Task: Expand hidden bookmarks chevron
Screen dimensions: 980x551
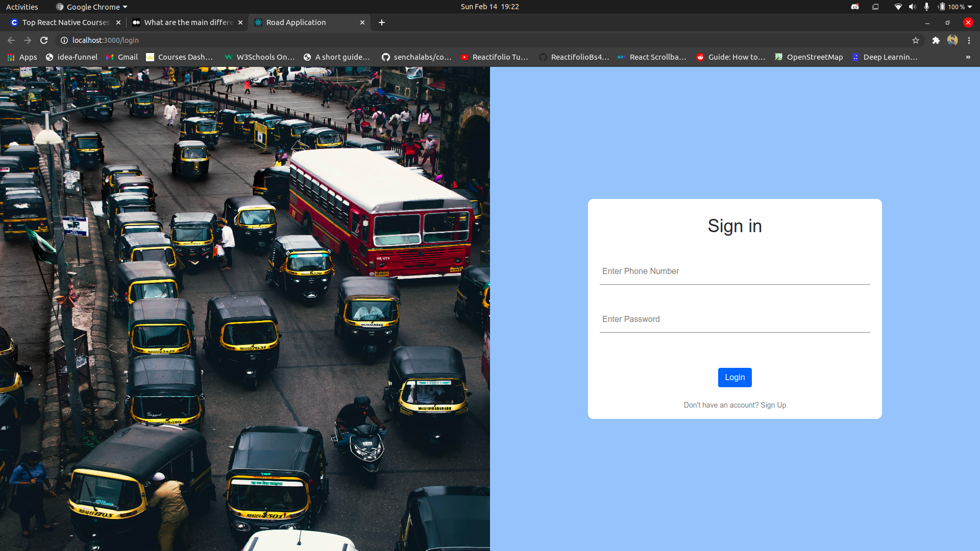Action: click(x=968, y=57)
